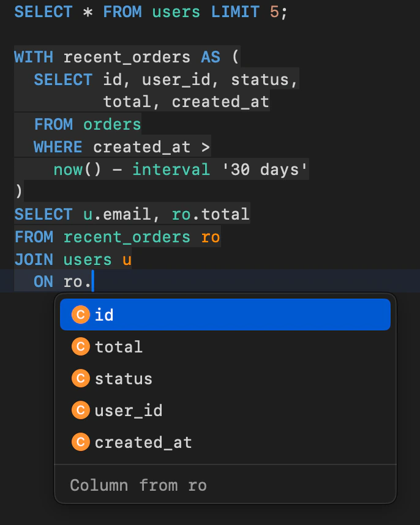Click the orange 'u' alias after users
The image size is (420, 525).
pos(127,259)
